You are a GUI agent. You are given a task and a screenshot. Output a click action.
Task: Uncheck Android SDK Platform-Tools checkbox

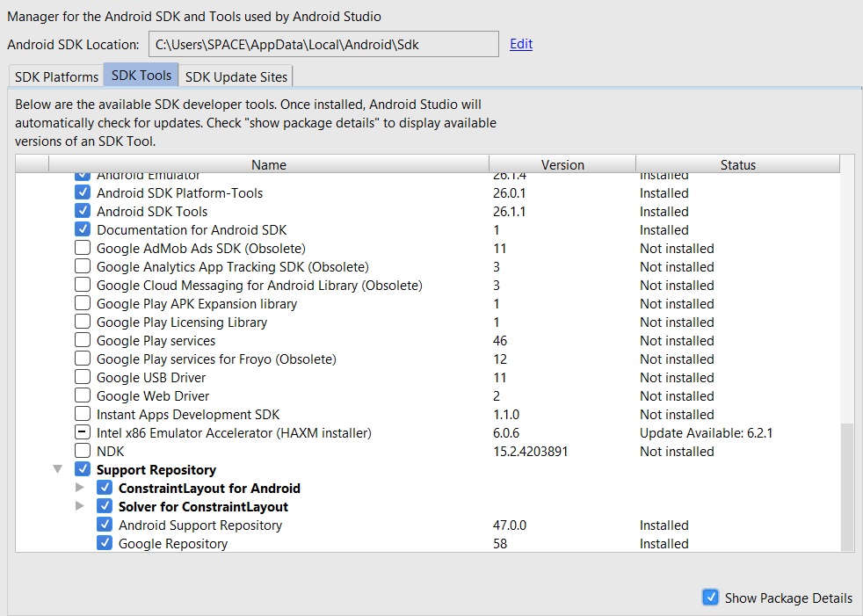tap(83, 192)
